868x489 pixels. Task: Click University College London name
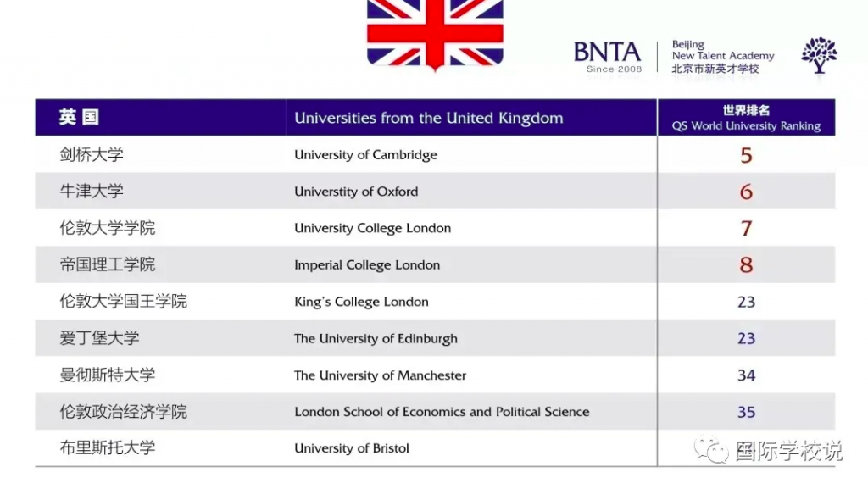[x=373, y=228]
